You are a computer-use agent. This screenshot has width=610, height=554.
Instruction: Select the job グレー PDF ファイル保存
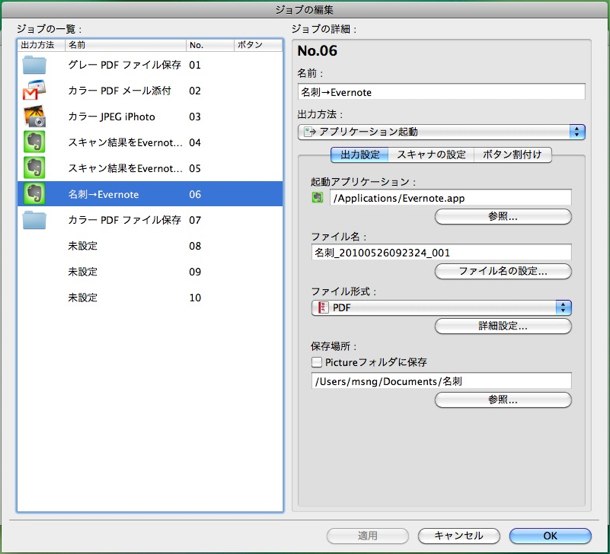(150, 65)
